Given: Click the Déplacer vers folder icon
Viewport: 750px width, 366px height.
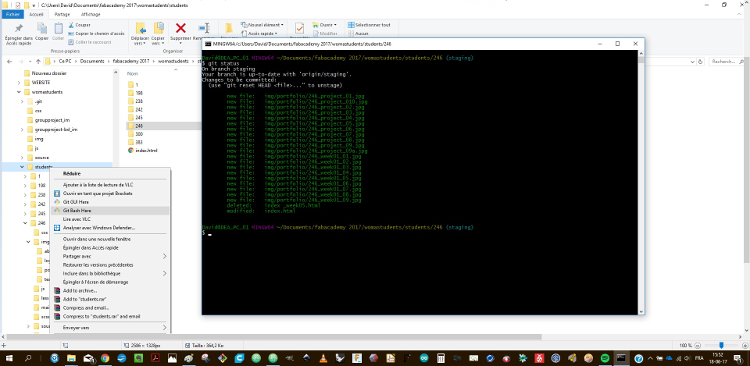Looking at the screenshot, I should tap(140, 28).
